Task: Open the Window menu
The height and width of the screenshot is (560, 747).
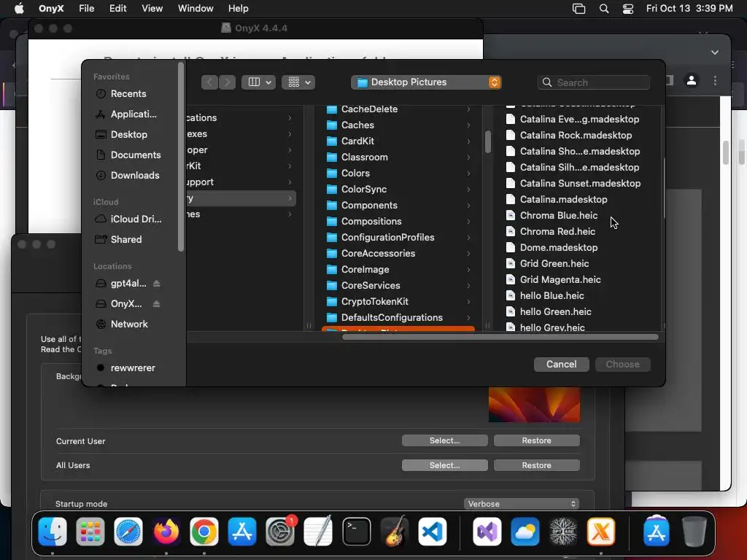Action: click(x=196, y=9)
